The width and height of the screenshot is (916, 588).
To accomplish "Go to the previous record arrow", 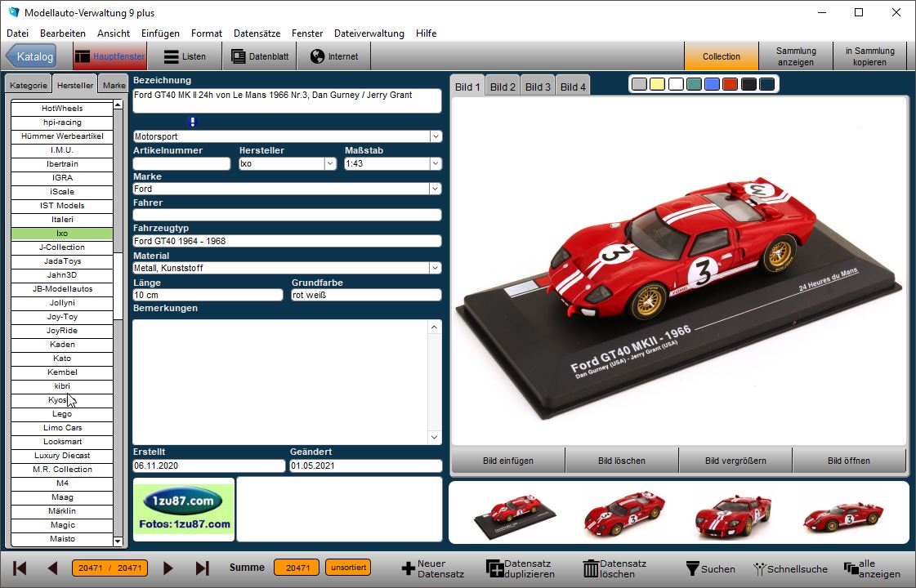I will pos(52,568).
